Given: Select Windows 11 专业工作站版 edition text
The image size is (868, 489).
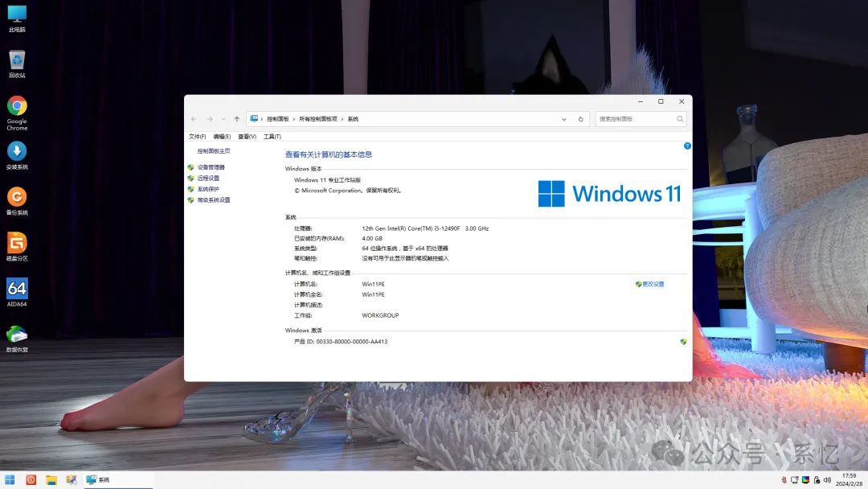Looking at the screenshot, I should (327, 180).
